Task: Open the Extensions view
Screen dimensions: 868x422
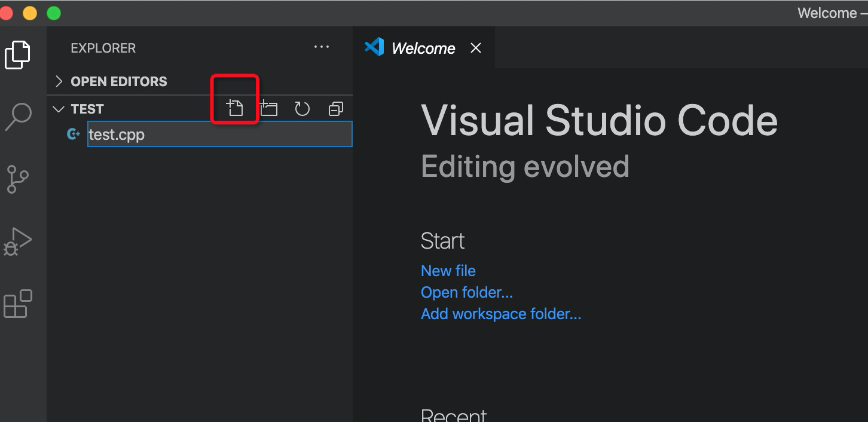Action: coord(17,304)
